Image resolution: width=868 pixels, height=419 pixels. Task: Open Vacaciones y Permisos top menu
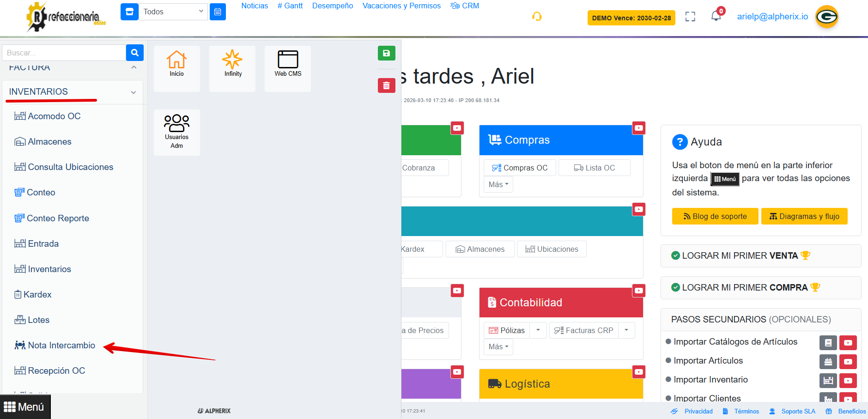coord(401,6)
